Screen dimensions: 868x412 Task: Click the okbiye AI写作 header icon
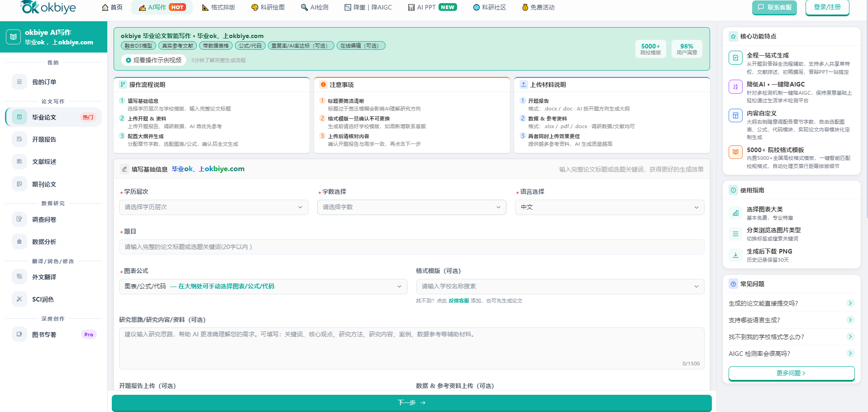[13, 37]
